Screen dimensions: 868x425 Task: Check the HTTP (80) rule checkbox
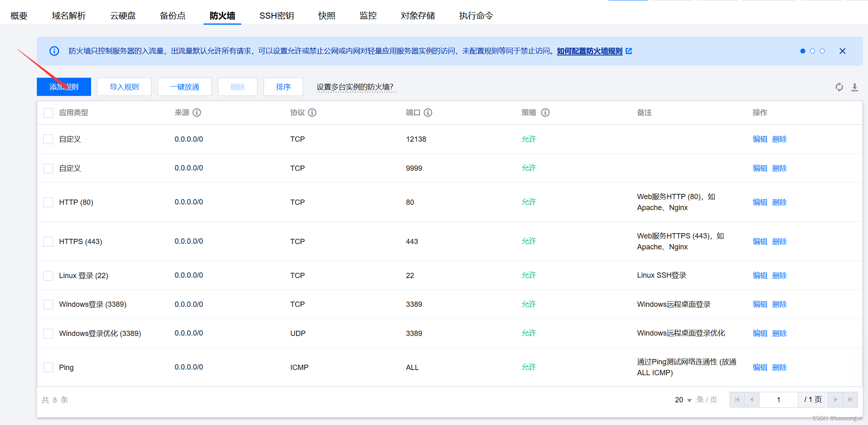click(x=48, y=202)
